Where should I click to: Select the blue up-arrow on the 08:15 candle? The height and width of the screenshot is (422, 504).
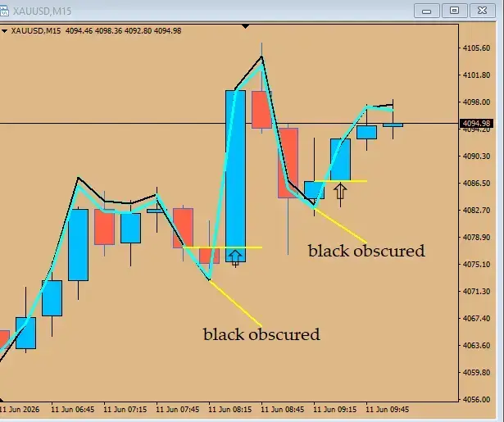[x=235, y=258]
